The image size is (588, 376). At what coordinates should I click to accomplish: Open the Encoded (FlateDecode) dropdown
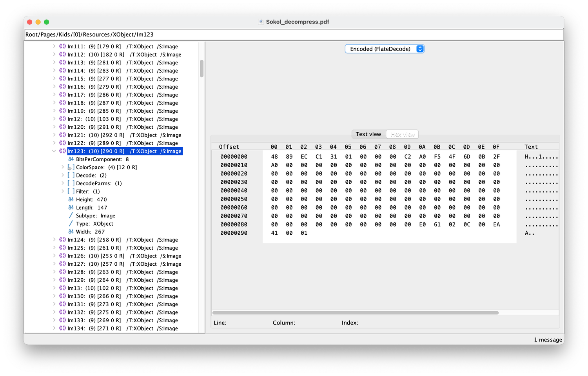coord(385,49)
